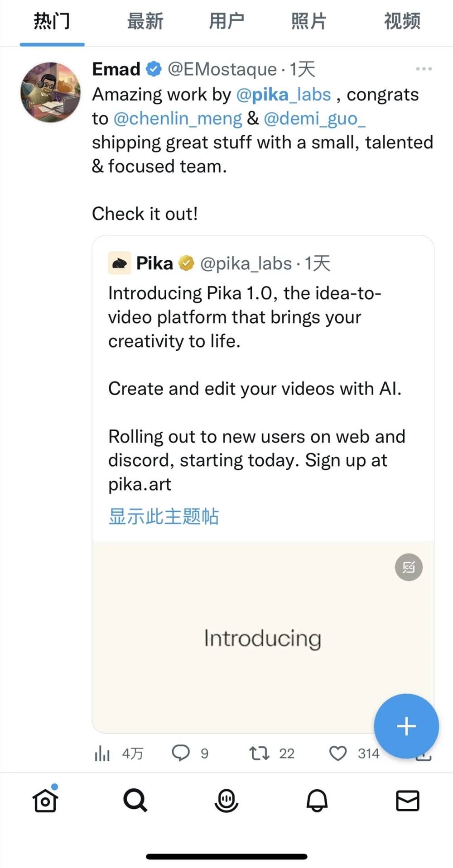Open the three-dot more options menu
This screenshot has height=868, width=453.
(x=424, y=69)
